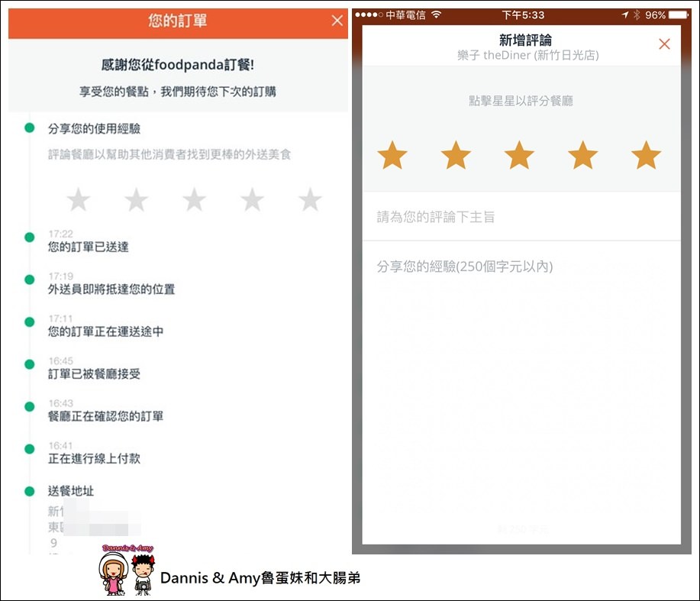Click the 新增評論 dialog title

[x=525, y=40]
